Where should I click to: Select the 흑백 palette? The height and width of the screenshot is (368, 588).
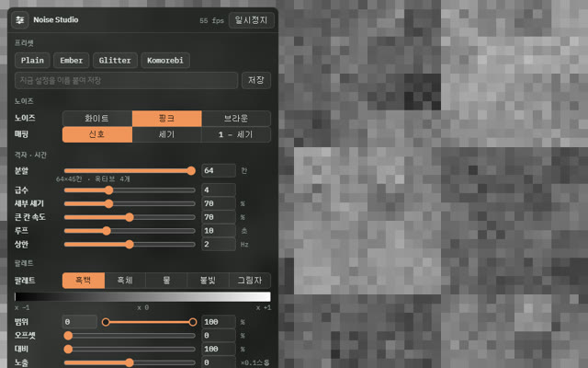point(84,281)
